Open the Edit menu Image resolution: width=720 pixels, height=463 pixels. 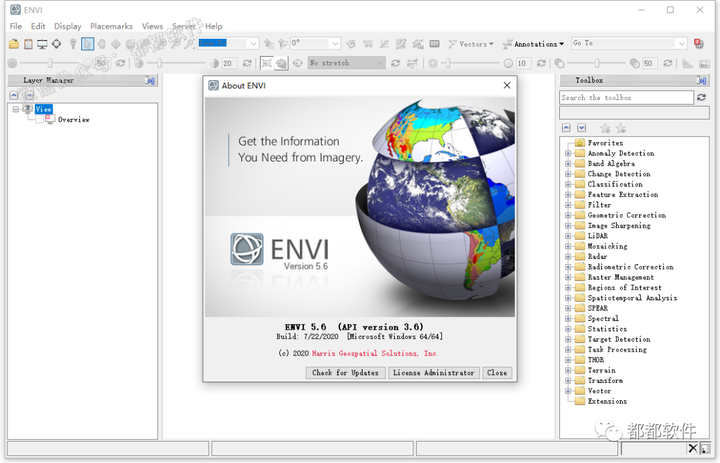coord(38,26)
